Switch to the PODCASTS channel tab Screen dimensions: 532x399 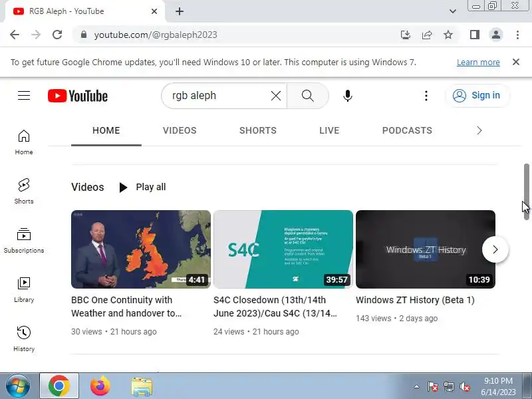407,130
